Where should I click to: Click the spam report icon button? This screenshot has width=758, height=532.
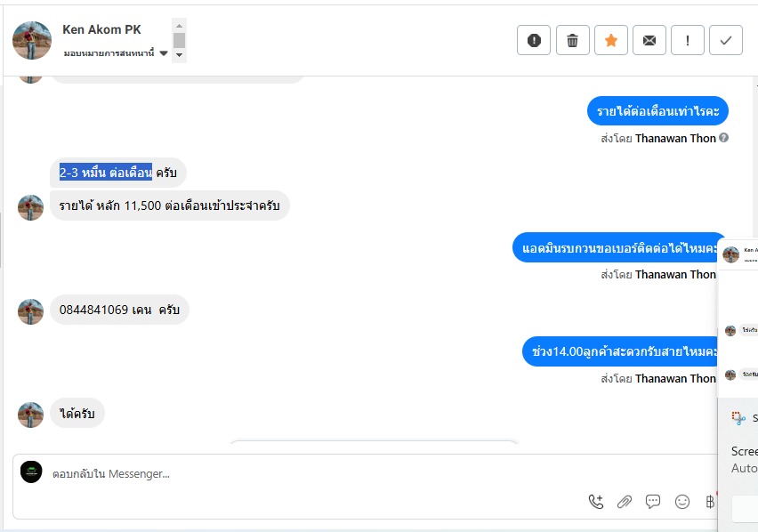534,40
